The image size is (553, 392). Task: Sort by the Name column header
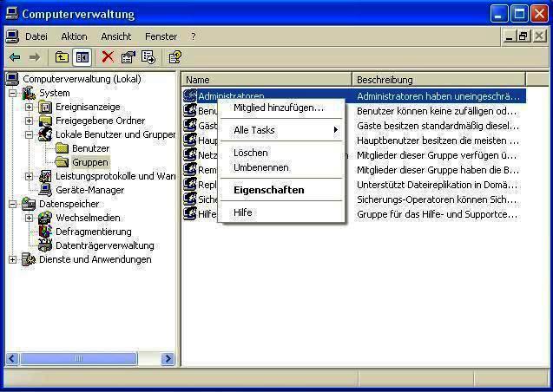click(267, 80)
